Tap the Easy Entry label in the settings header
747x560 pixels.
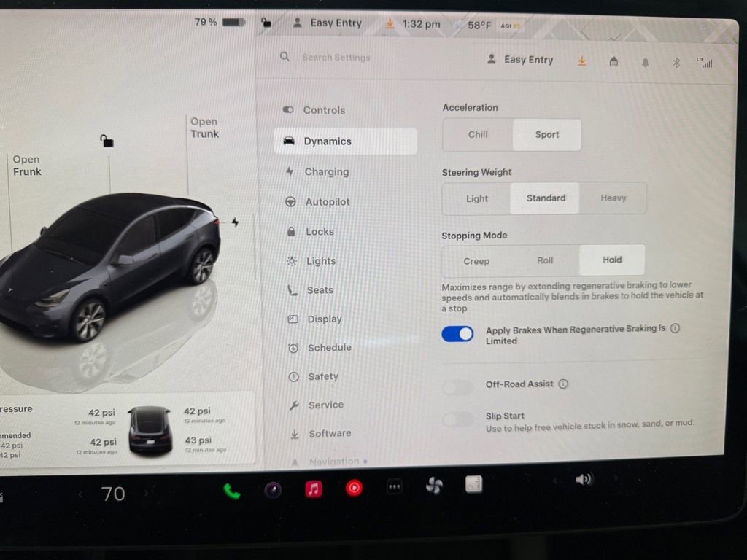point(528,60)
